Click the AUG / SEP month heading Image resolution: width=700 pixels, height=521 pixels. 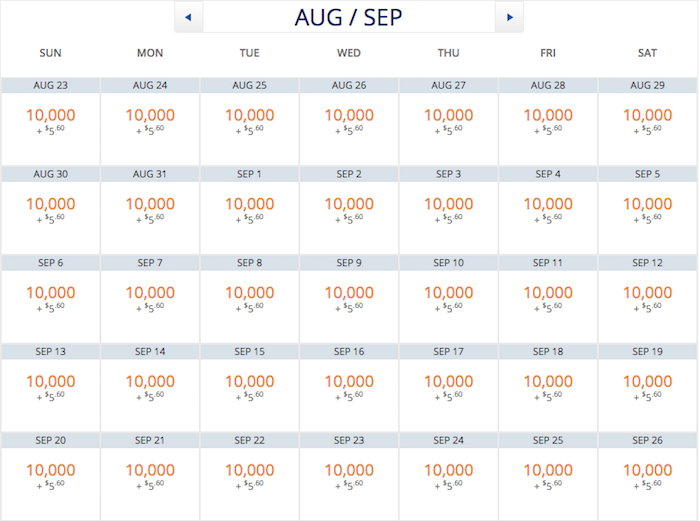pyautogui.click(x=349, y=17)
